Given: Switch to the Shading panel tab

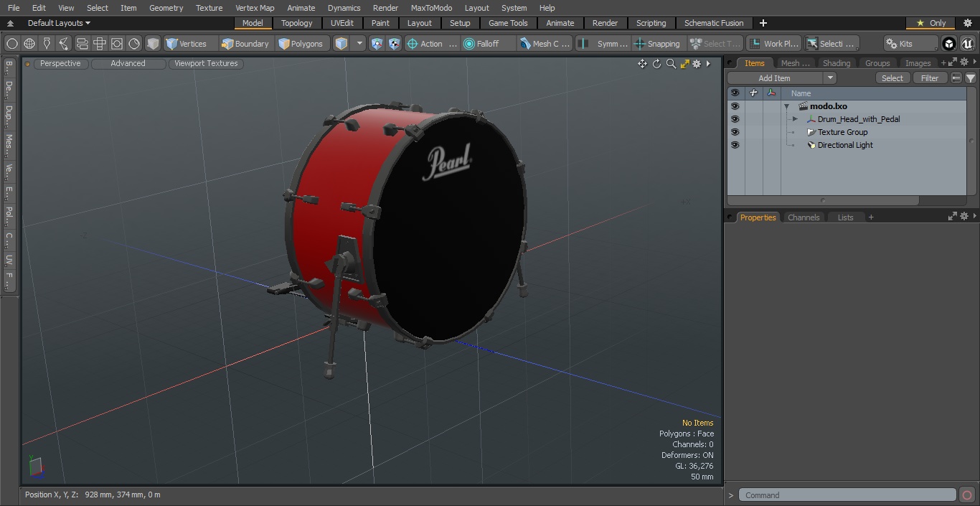Looking at the screenshot, I should (x=837, y=63).
